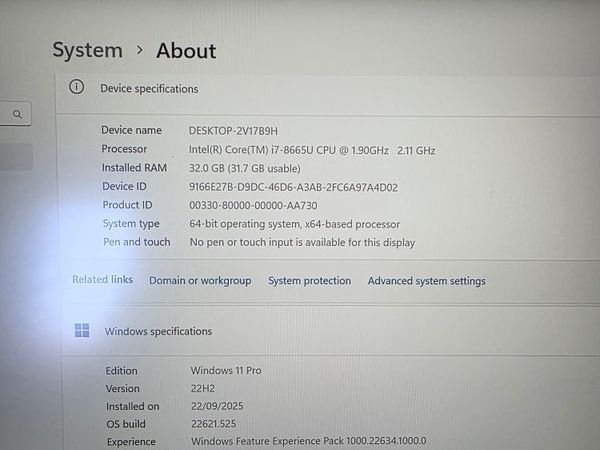Image resolution: width=600 pixels, height=450 pixels.
Task: Collapse the Windows specifications section header
Action: point(331,331)
